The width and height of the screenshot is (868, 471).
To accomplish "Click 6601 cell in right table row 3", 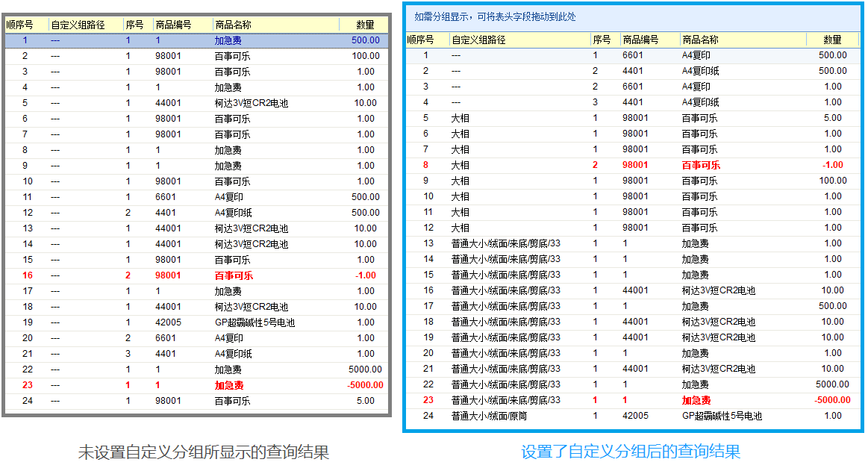I will click(x=633, y=87).
